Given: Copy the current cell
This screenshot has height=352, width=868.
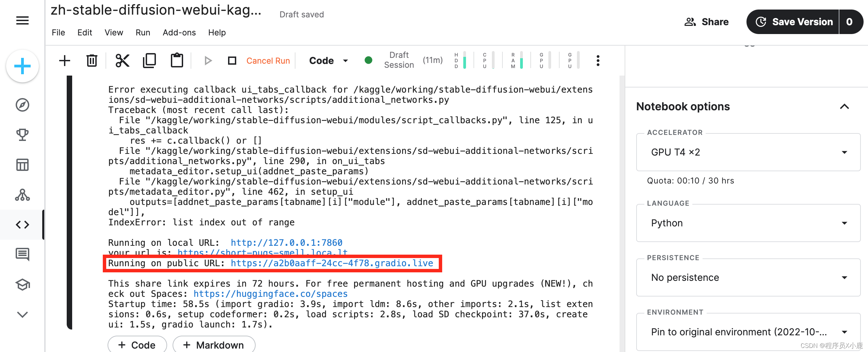Looking at the screenshot, I should [x=149, y=60].
